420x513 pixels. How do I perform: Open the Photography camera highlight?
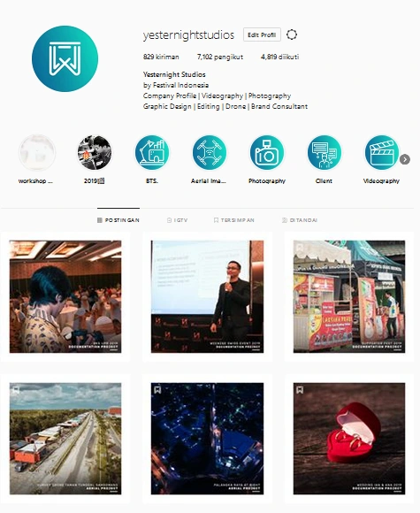(x=266, y=153)
